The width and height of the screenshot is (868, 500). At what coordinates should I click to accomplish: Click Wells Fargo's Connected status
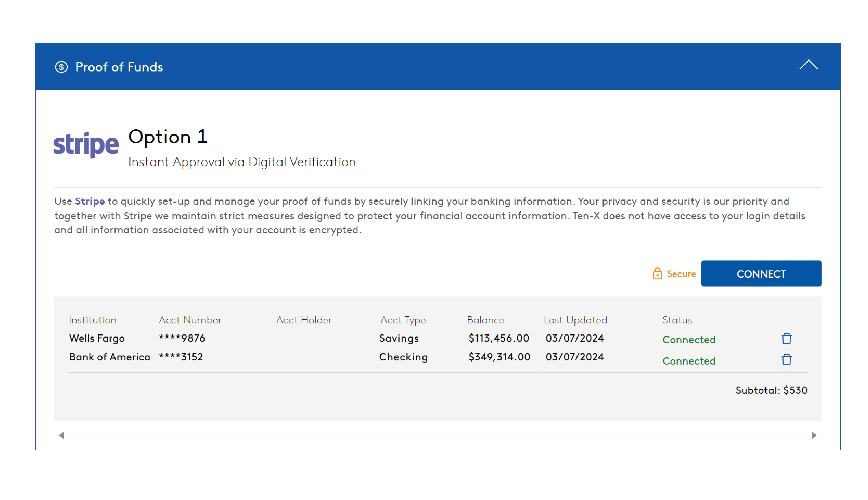coord(689,340)
